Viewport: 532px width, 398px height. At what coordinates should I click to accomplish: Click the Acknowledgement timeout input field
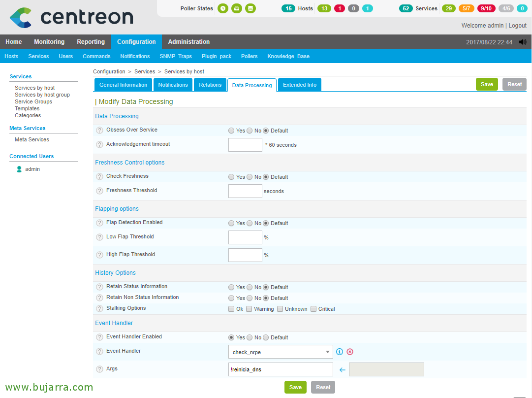pos(245,145)
